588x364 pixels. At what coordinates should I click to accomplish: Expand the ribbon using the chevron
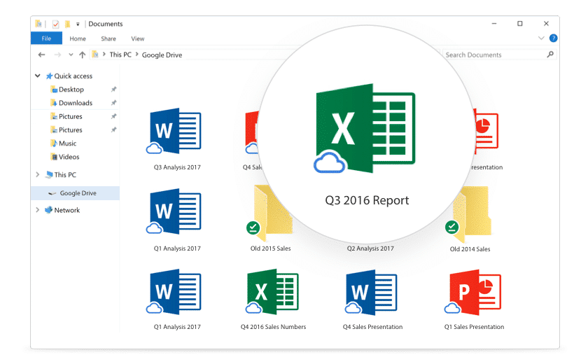(540, 38)
